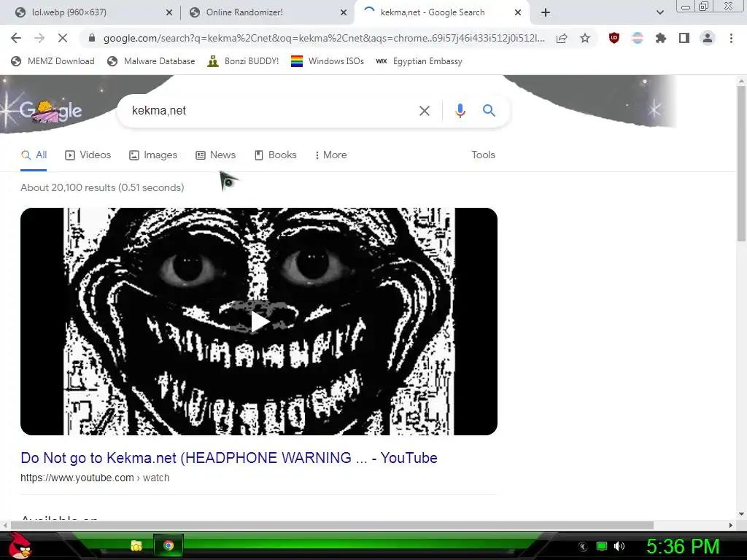Bookmark this page with the star
This screenshot has width=747, height=560.
point(585,38)
